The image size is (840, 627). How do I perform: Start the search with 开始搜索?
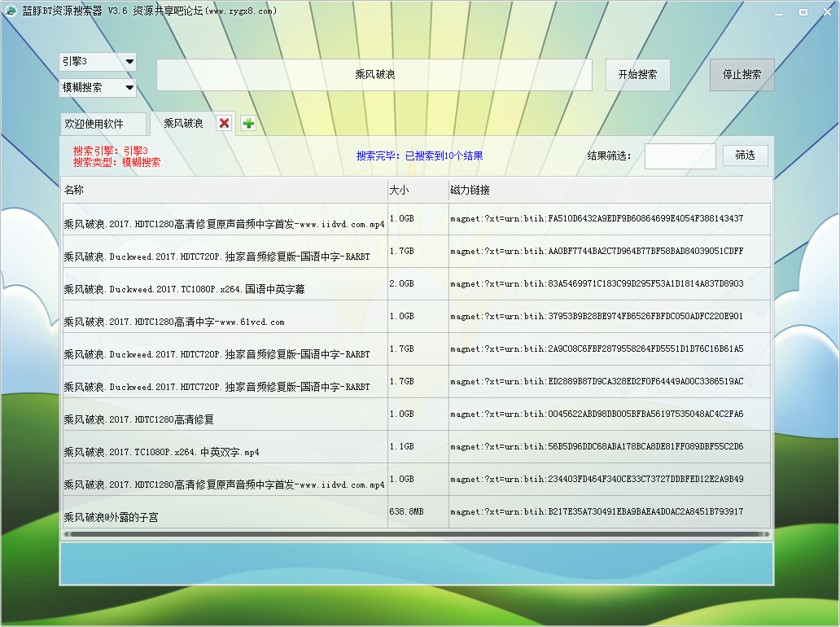pos(637,74)
